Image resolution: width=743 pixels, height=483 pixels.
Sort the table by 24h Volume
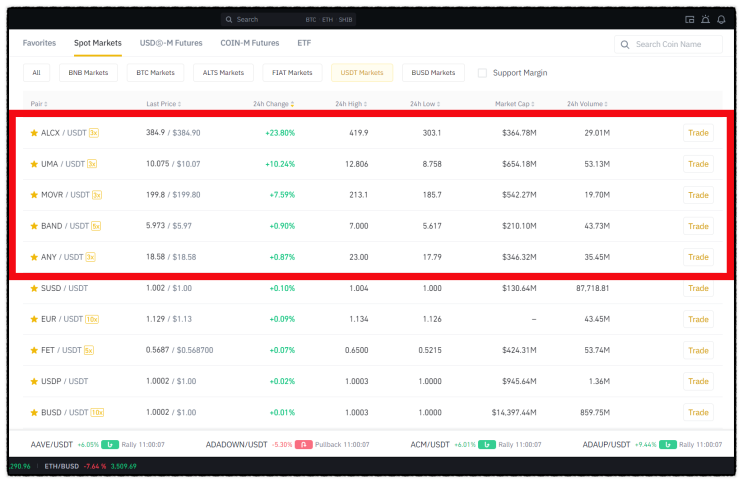point(587,104)
